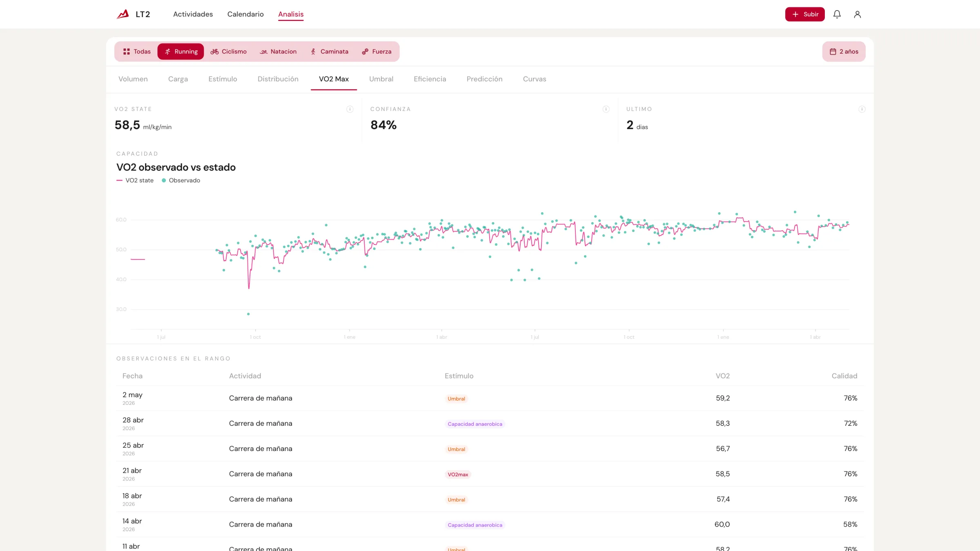The width and height of the screenshot is (980, 551).
Task: Toggle VO2 state legend series
Action: (x=135, y=180)
